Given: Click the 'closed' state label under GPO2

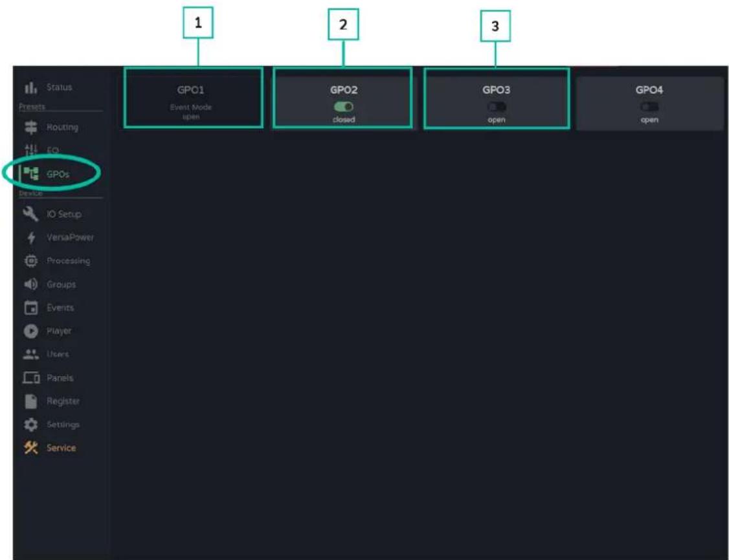Looking at the screenshot, I should (344, 119).
